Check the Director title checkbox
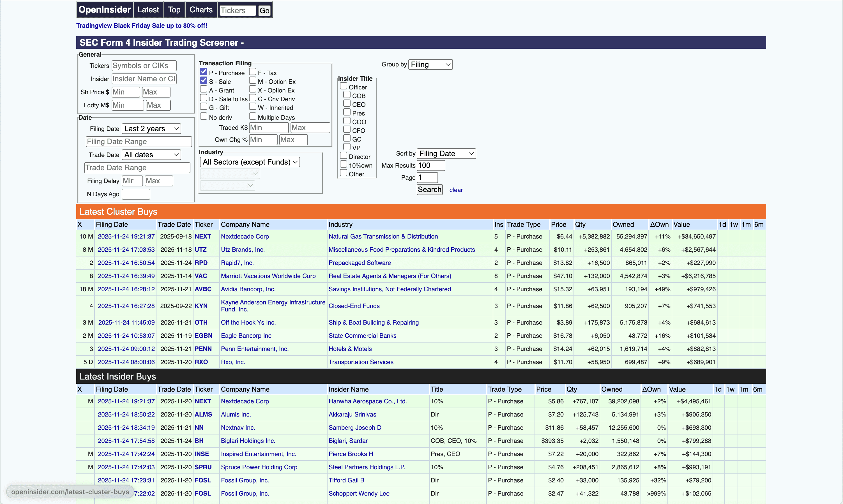The width and height of the screenshot is (843, 504). 344,156
